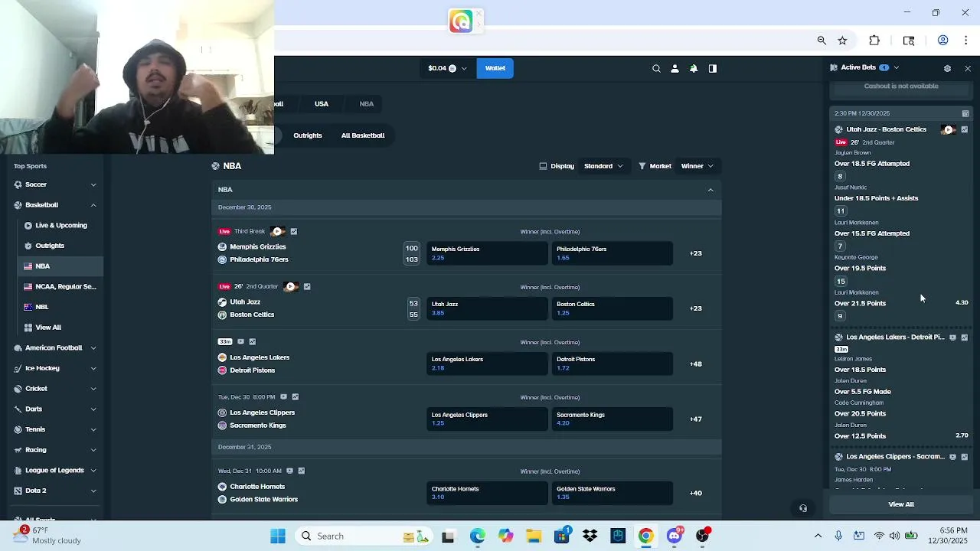Play stream thumbnail in Utah Jazz active bet

coord(949,129)
